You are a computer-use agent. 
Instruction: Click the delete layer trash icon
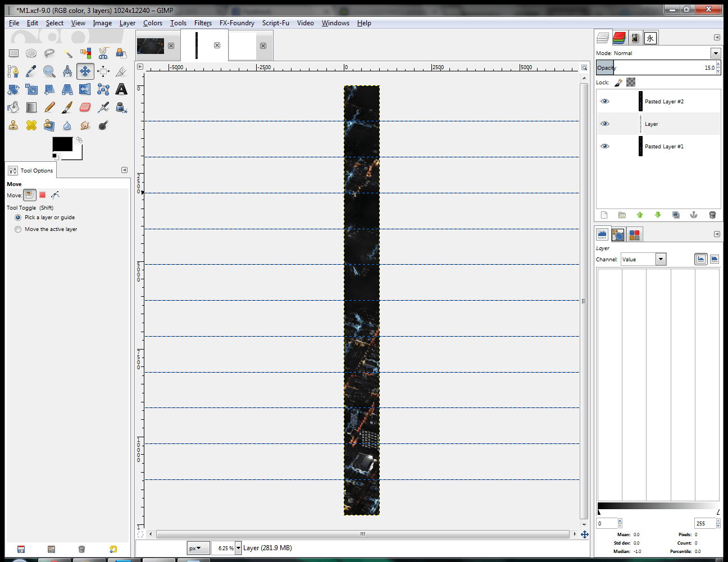tap(712, 215)
